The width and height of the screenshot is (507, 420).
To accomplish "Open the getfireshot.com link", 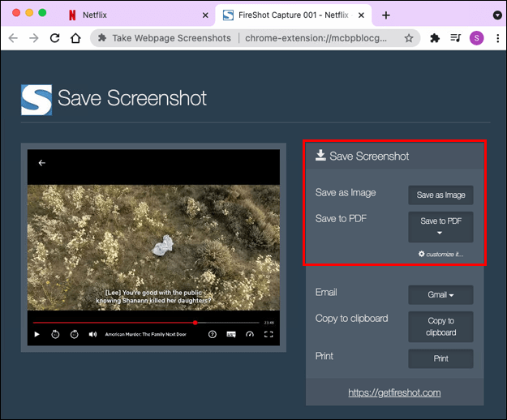I will [394, 392].
